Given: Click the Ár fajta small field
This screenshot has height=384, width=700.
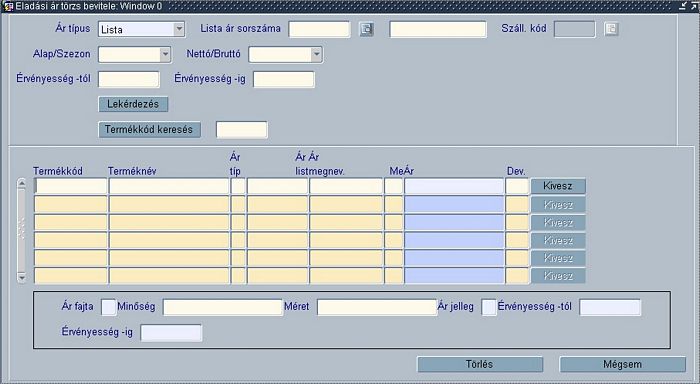Looking at the screenshot, I should coord(108,308).
